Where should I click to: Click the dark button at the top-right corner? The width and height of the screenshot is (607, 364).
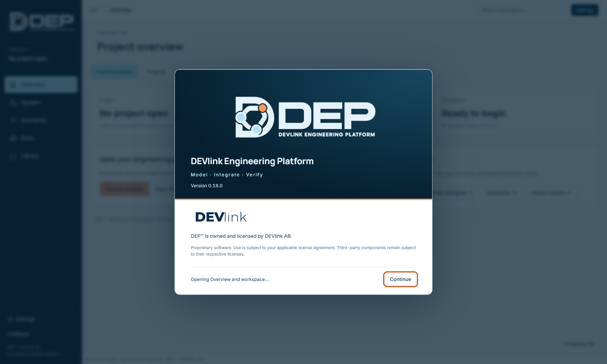coord(585,10)
